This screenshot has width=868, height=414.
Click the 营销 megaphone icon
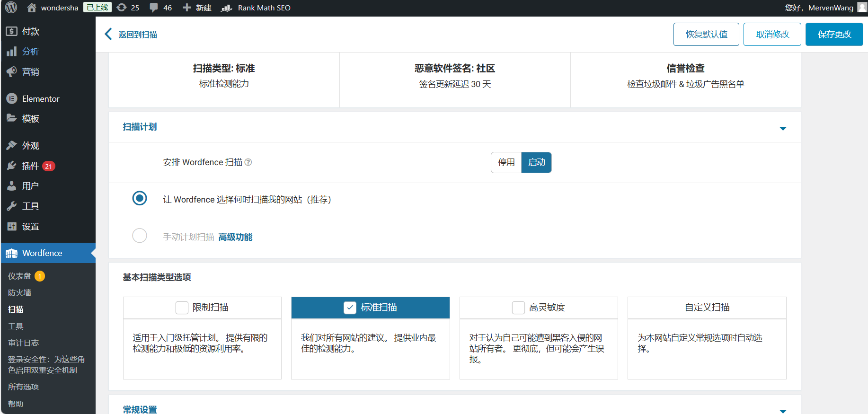tap(12, 71)
